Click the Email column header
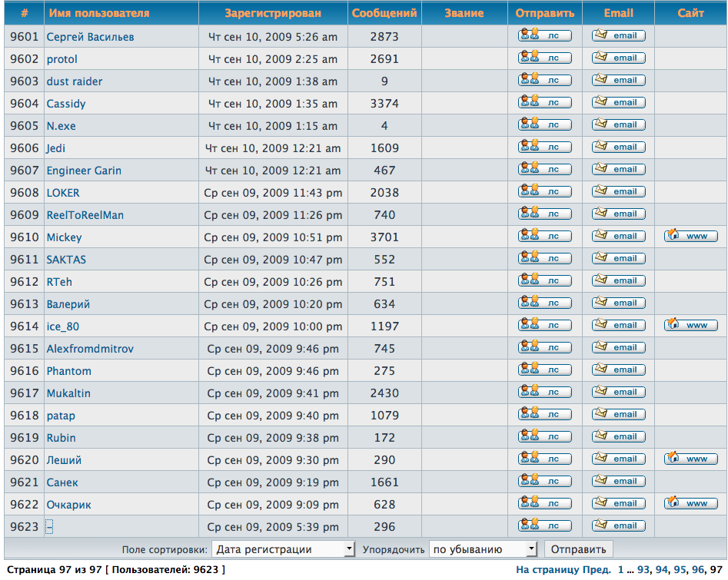This screenshot has height=580, width=728. 618,13
